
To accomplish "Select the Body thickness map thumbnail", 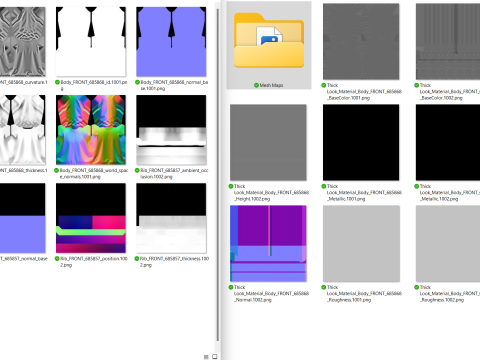I will [x=23, y=130].
